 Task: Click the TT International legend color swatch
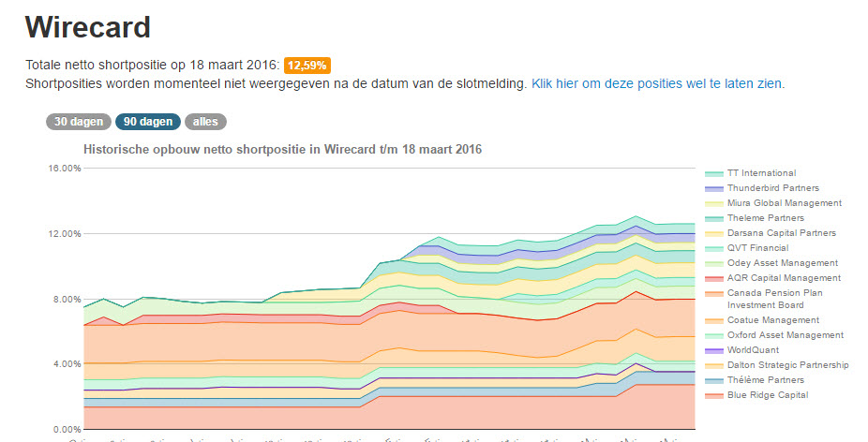pos(712,173)
